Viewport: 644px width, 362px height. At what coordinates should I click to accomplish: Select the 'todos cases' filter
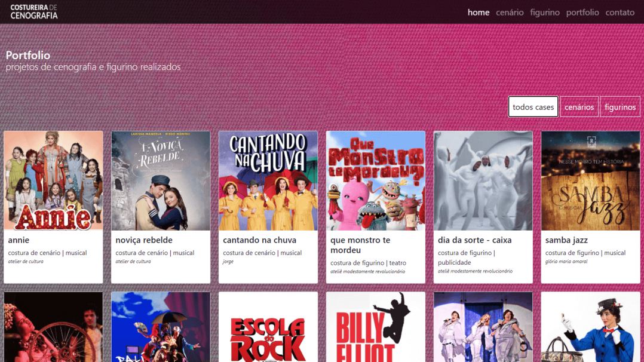pos(533,107)
